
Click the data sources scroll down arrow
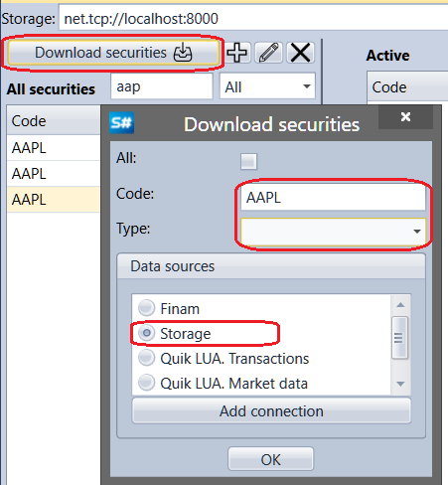coord(400,384)
